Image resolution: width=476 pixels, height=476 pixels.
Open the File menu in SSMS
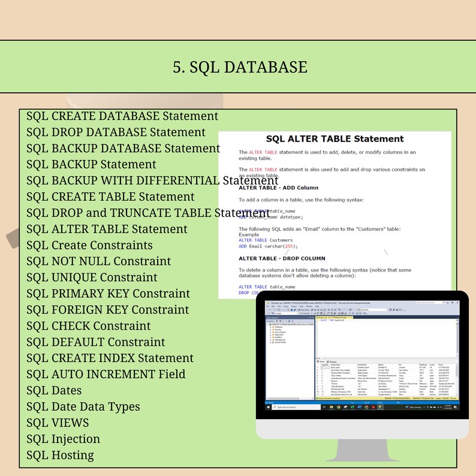coord(267,306)
